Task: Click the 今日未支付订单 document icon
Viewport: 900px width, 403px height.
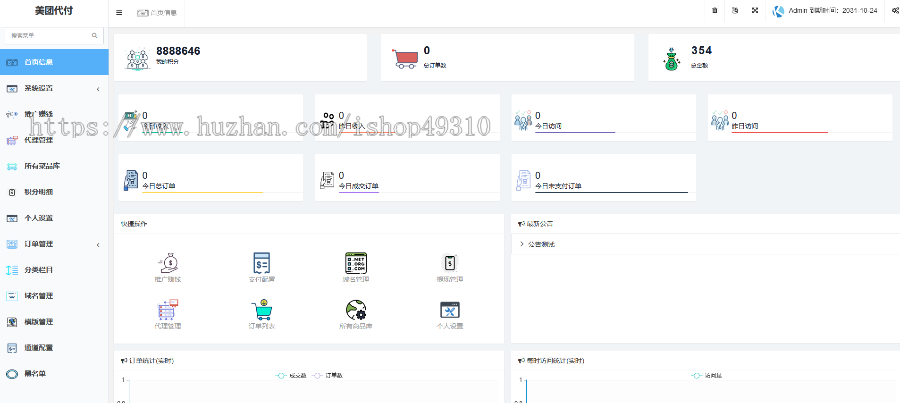Action: 523,180
